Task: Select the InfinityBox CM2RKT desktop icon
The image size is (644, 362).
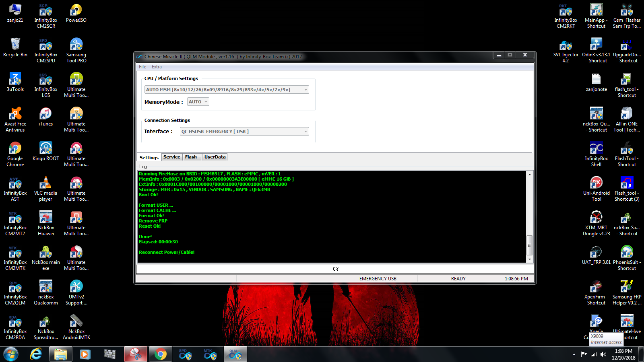Action: coord(566,16)
